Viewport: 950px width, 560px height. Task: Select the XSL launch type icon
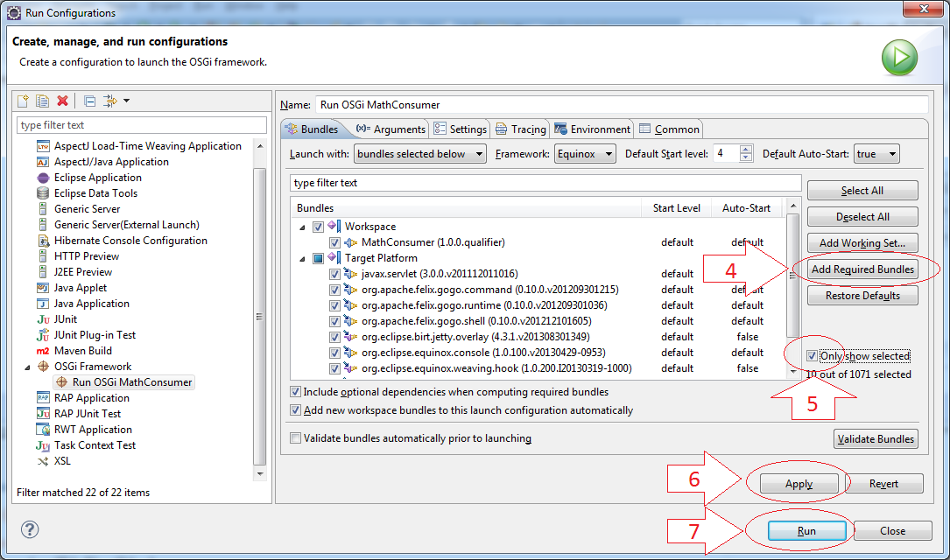(x=43, y=461)
